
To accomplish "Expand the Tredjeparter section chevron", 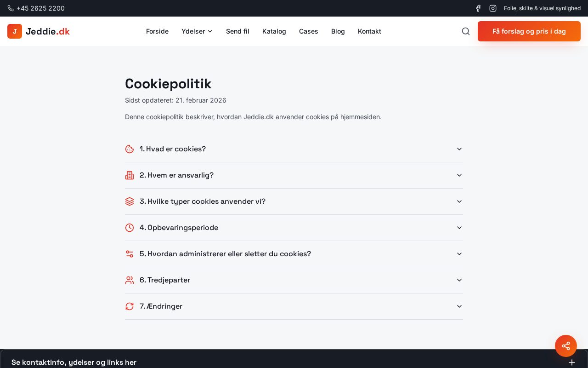I will coord(459,280).
